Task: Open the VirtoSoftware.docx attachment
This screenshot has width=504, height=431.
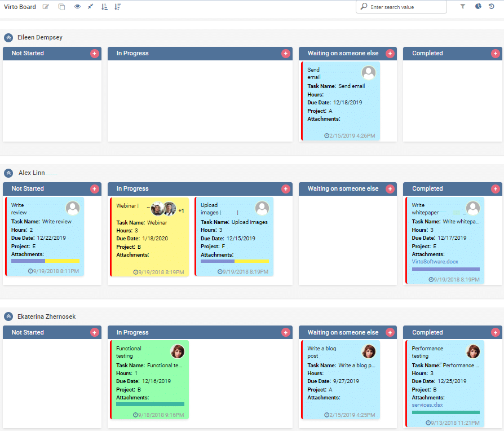Action: (435, 262)
